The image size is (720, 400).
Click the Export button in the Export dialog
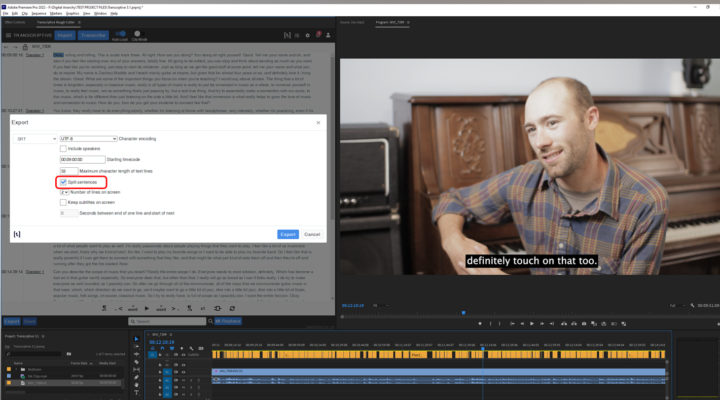point(288,235)
